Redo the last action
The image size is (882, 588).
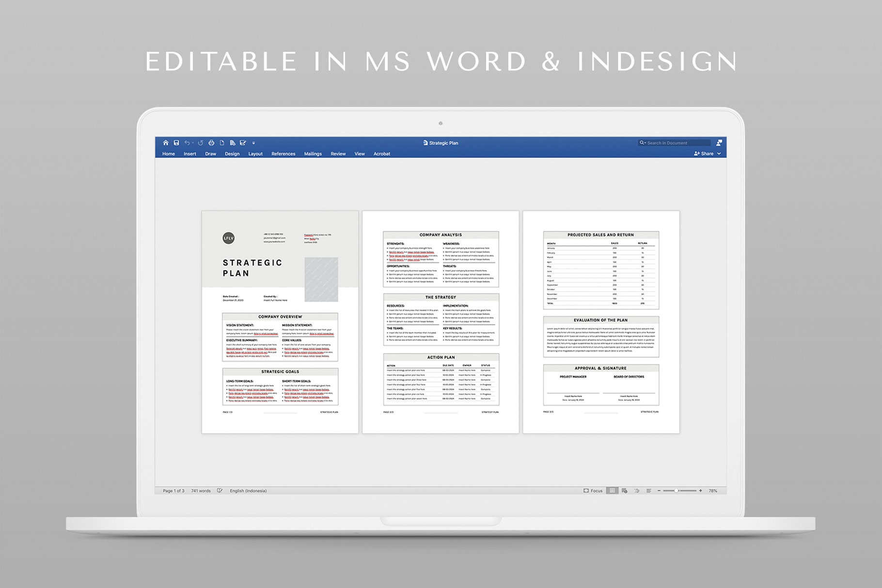[x=201, y=143]
